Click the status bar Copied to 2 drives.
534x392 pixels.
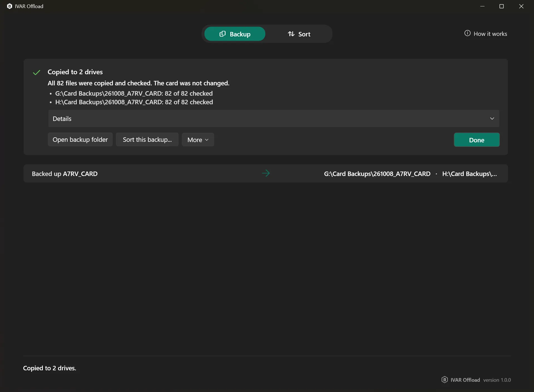tap(50, 368)
